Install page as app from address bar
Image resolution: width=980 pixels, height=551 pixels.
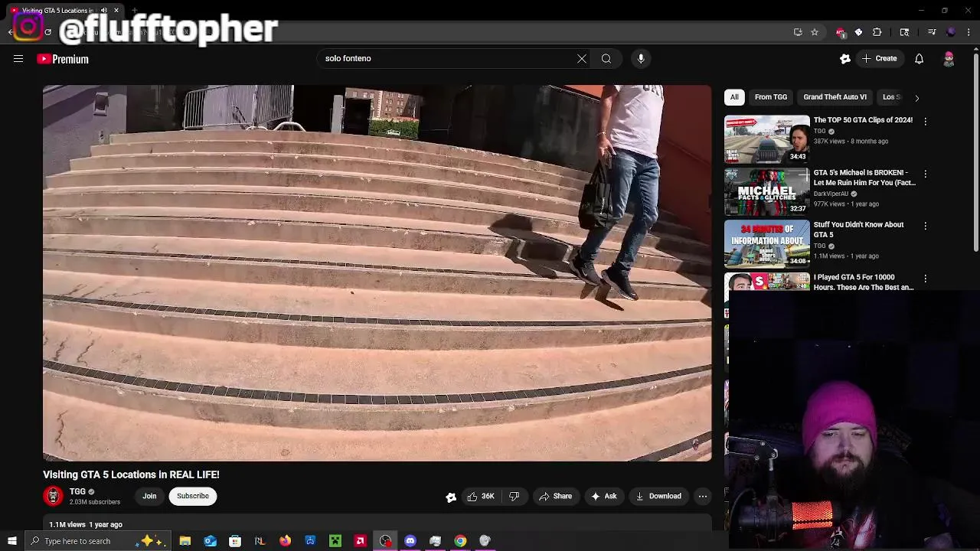798,32
